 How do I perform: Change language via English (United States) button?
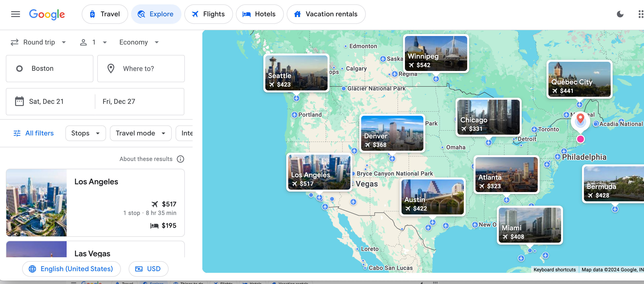[x=72, y=269]
